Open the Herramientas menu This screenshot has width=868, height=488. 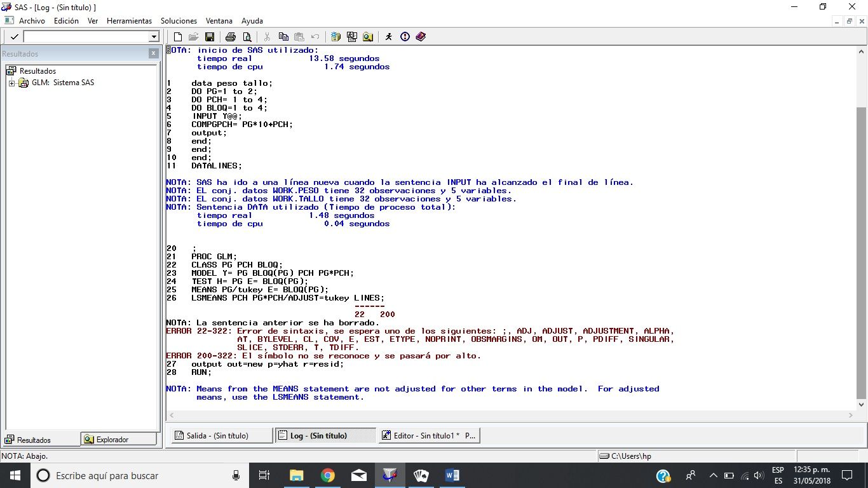click(129, 21)
